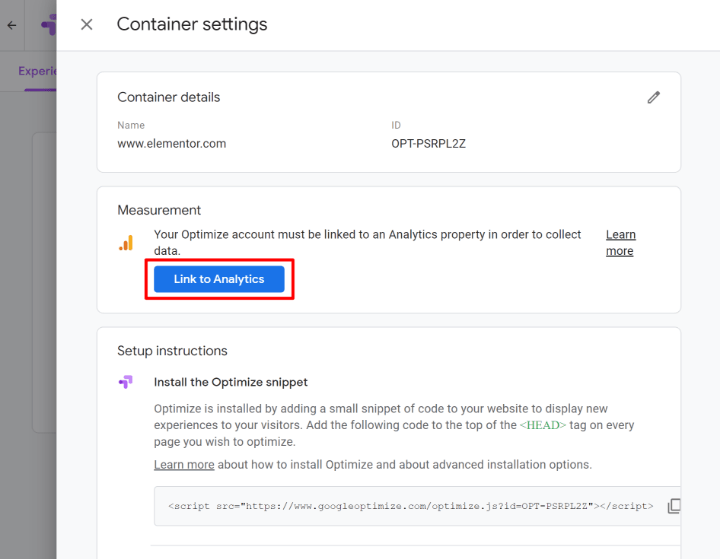Click the green HEAD tag text
The width and height of the screenshot is (720, 559).
pyautogui.click(x=542, y=425)
